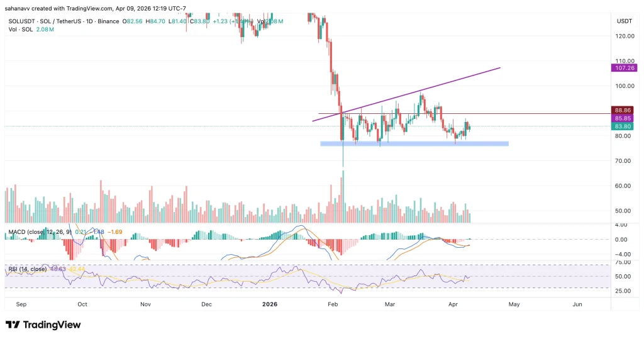The image size is (644, 339).
Task: Select the blue support zone rectangle
Action: (x=414, y=144)
